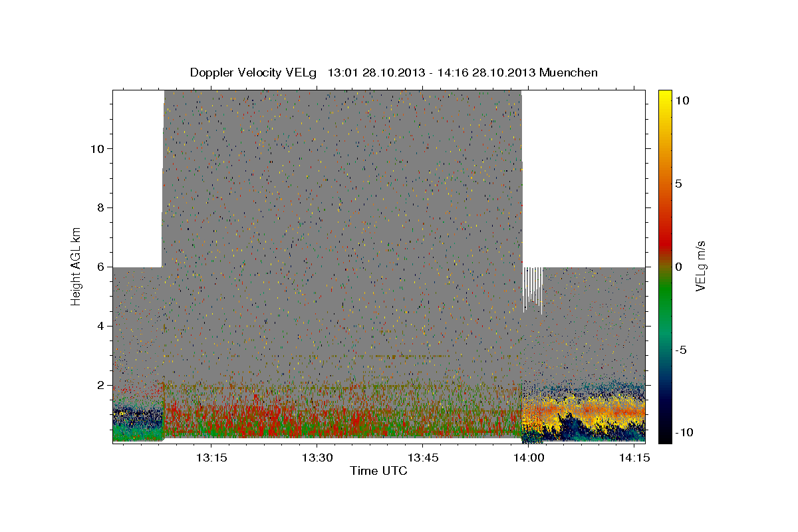This screenshot has width=798, height=532.
Task: Click the 'Time UTC' axis title
Action: pyautogui.click(x=378, y=471)
